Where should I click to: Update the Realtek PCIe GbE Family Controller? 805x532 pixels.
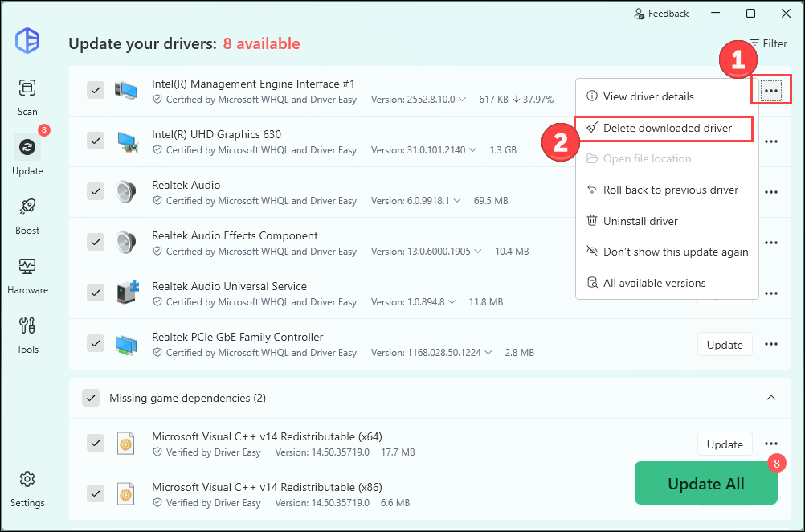coord(725,344)
